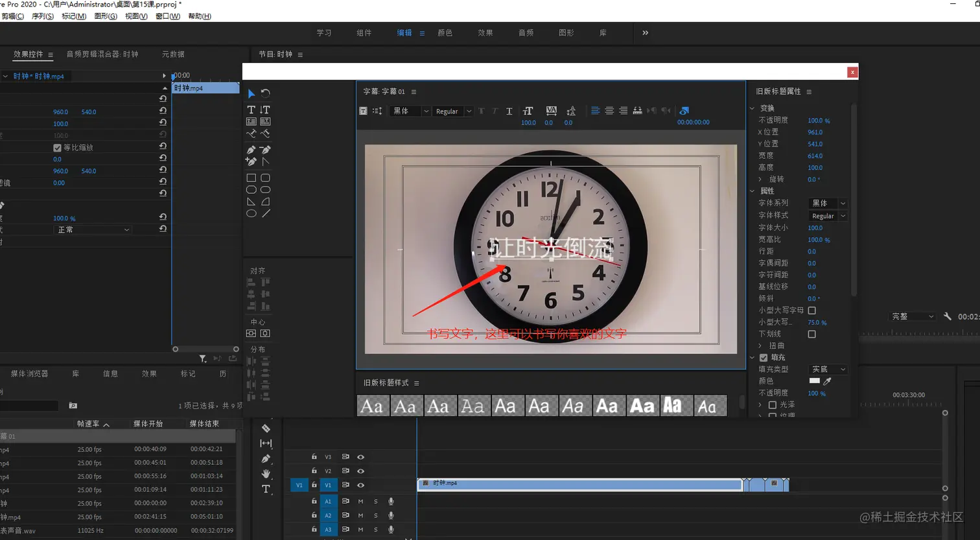This screenshot has width=980, height=540.
Task: Open the Regular font style dropdown in title toolbar
Action: coord(453,111)
